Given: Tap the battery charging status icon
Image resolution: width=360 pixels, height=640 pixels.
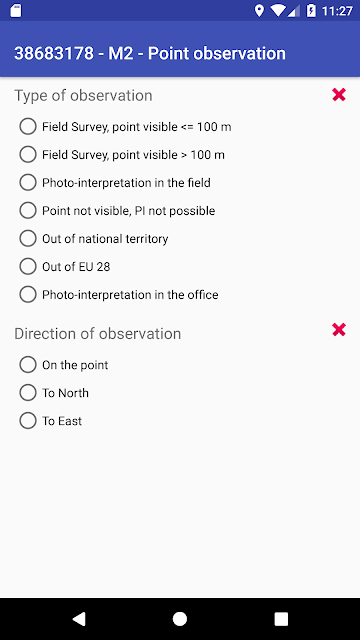Looking at the screenshot, I should pyautogui.click(x=311, y=11).
